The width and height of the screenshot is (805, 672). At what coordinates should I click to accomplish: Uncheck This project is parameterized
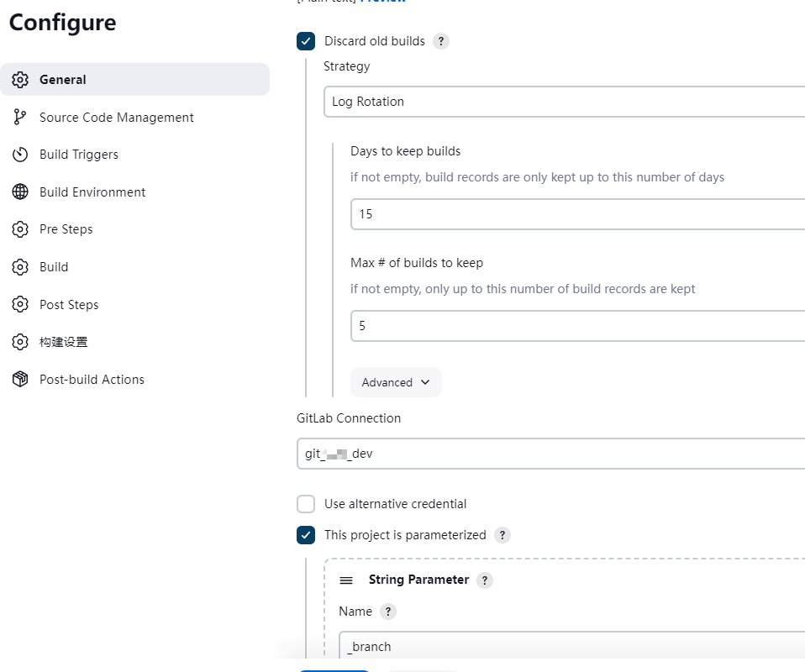pyautogui.click(x=306, y=535)
